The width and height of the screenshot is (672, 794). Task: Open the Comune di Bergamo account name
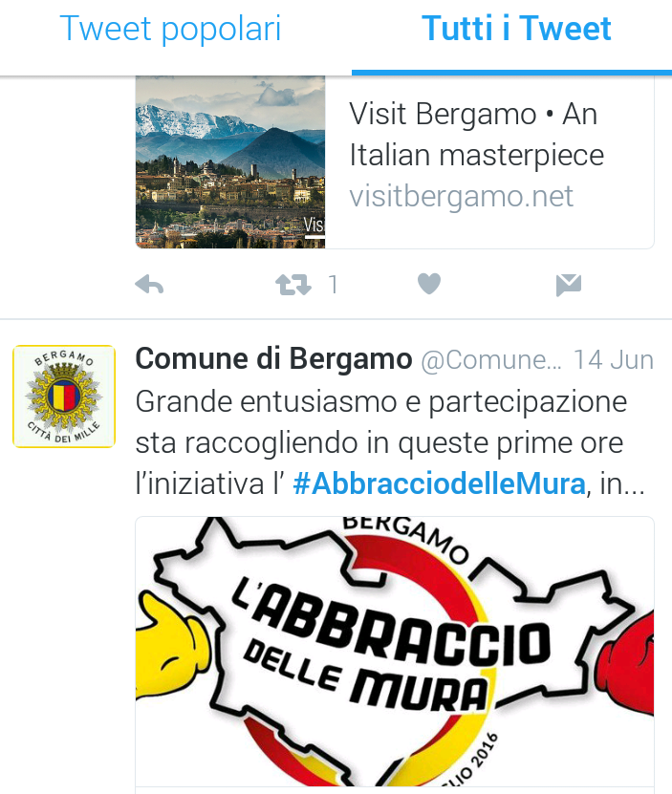pos(273,359)
